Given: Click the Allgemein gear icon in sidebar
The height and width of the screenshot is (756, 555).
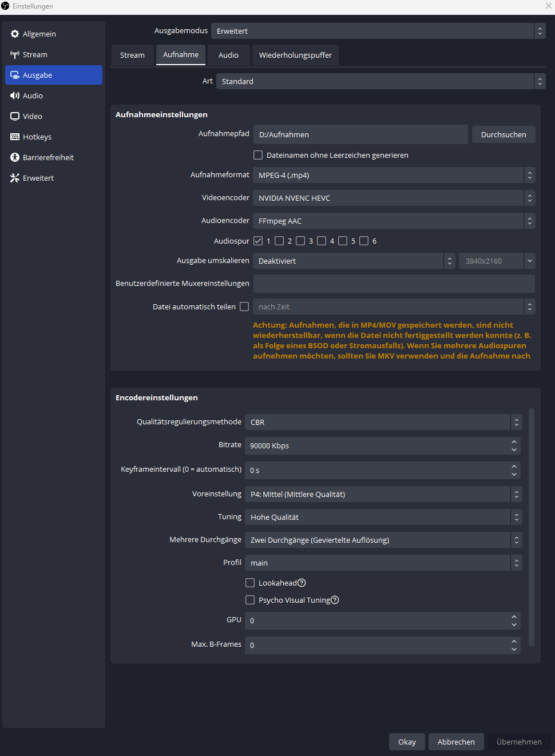Looking at the screenshot, I should coord(15,34).
